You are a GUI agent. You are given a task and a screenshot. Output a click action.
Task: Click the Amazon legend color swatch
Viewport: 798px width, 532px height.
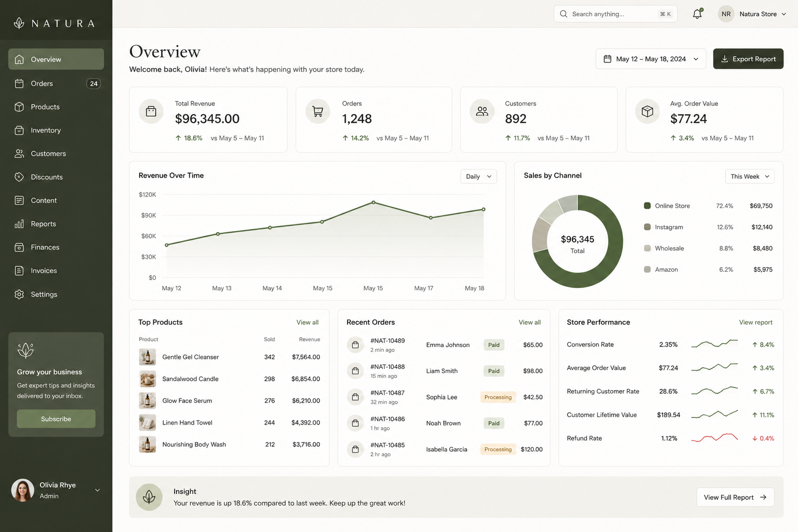click(647, 269)
